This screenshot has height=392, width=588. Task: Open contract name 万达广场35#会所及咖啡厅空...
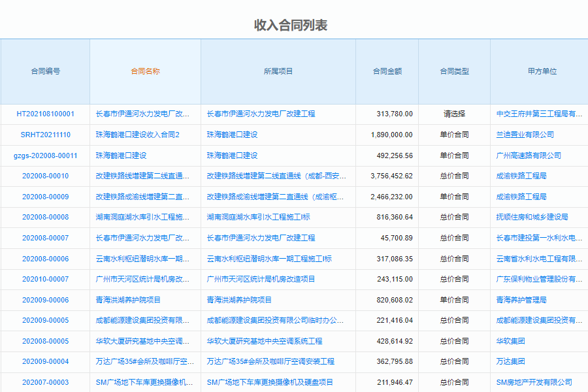[145, 361]
